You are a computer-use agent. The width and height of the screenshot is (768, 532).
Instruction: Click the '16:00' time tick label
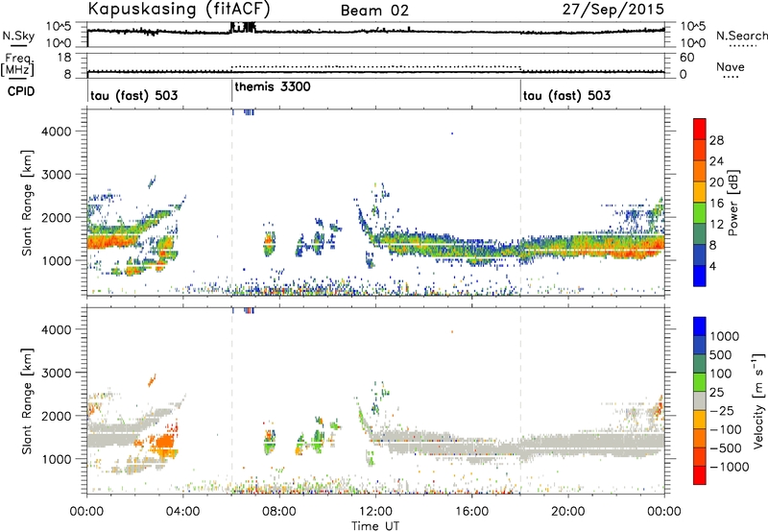(471, 512)
